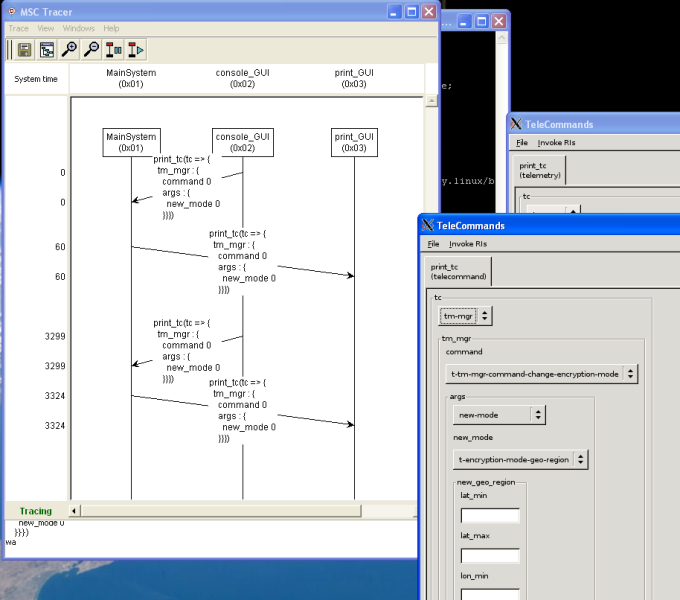Minimize the MSC Tracer window

[x=394, y=12]
